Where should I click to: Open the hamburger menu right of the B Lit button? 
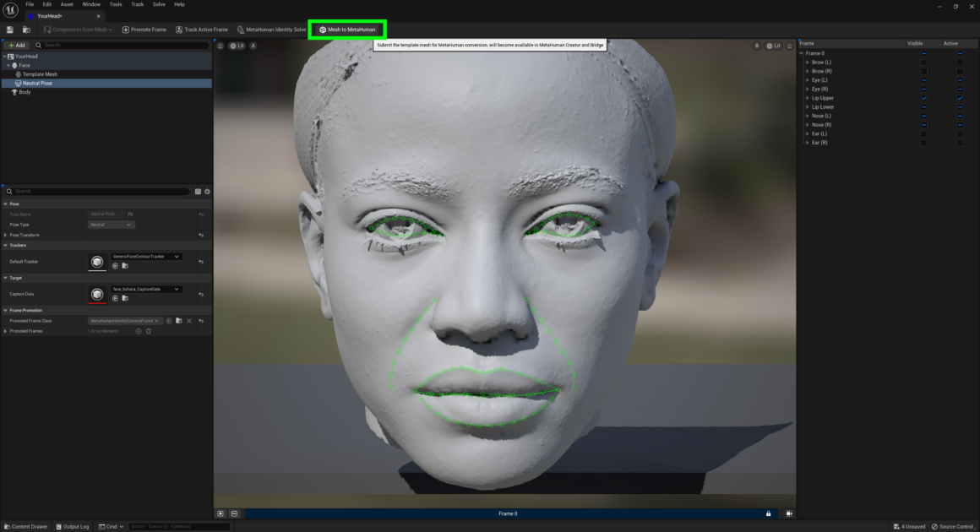click(x=789, y=46)
